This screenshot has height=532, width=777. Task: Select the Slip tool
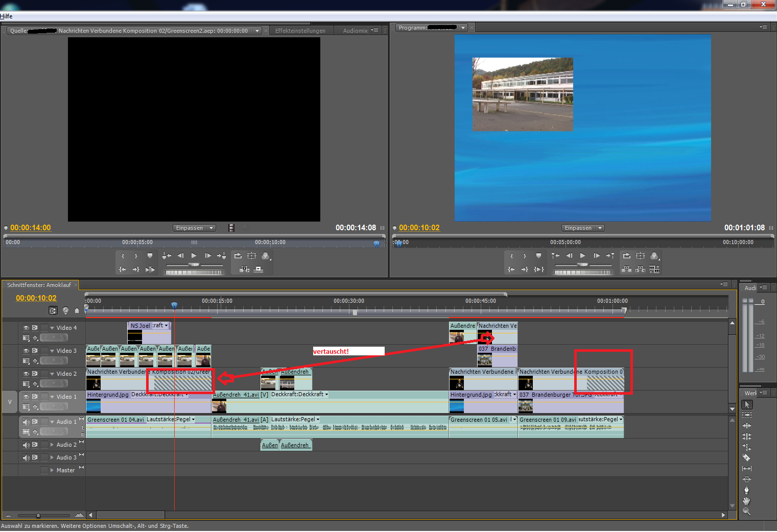coord(746,468)
